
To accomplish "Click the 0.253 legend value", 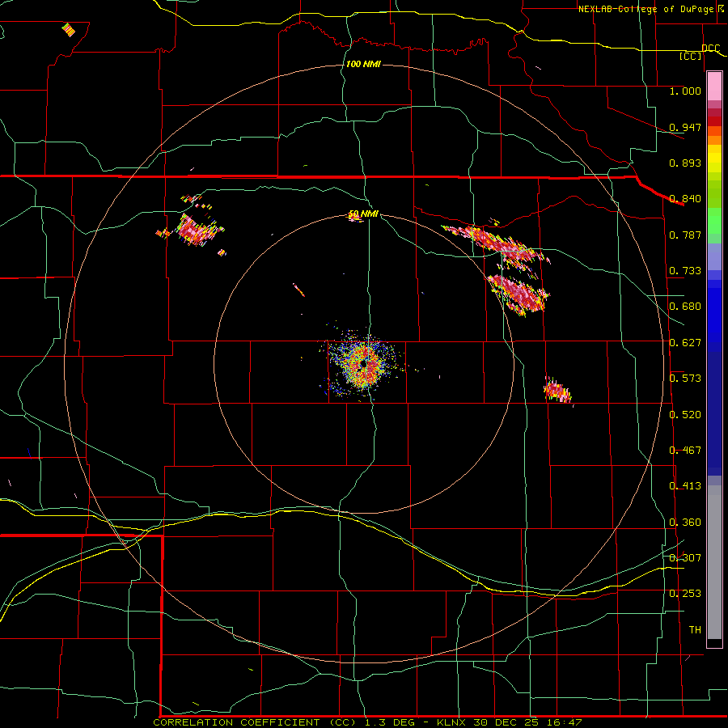I will click(x=685, y=594).
